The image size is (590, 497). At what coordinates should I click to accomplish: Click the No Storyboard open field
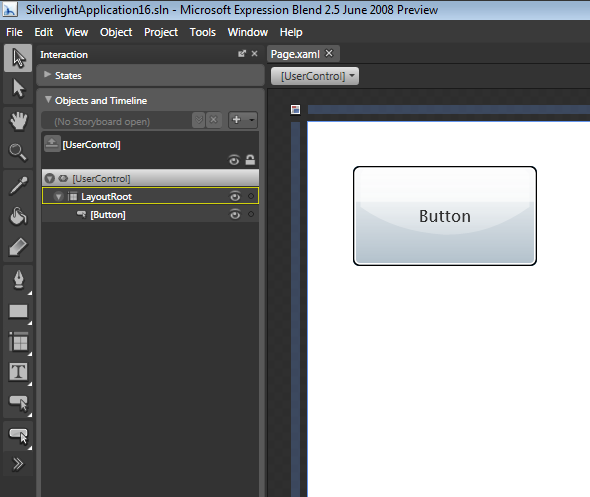point(117,122)
